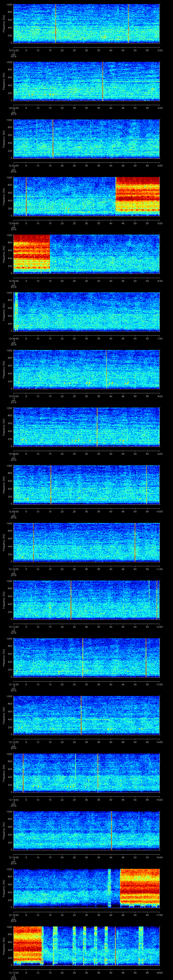Click the 12:01:00 start time label
Viewport: 173px width, 980px height.
13,50
